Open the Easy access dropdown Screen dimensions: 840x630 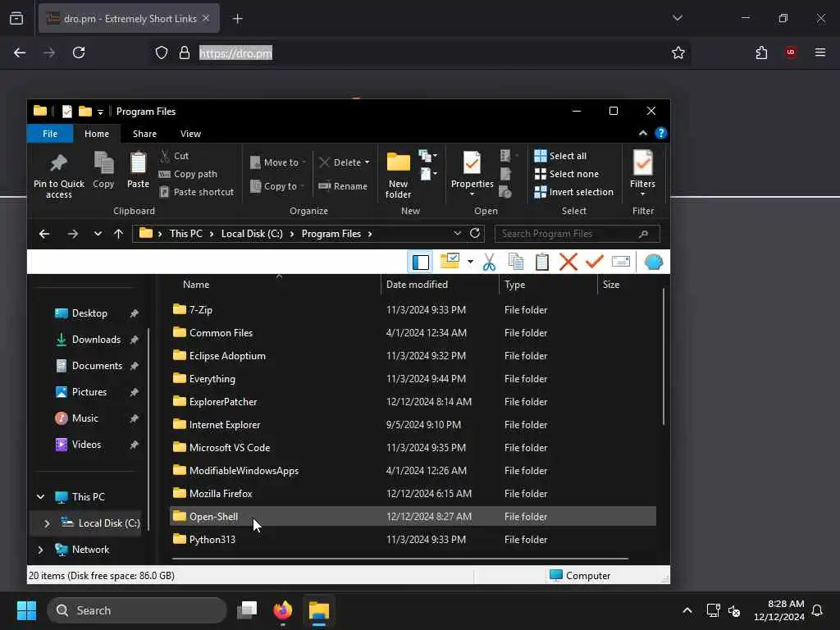point(428,174)
